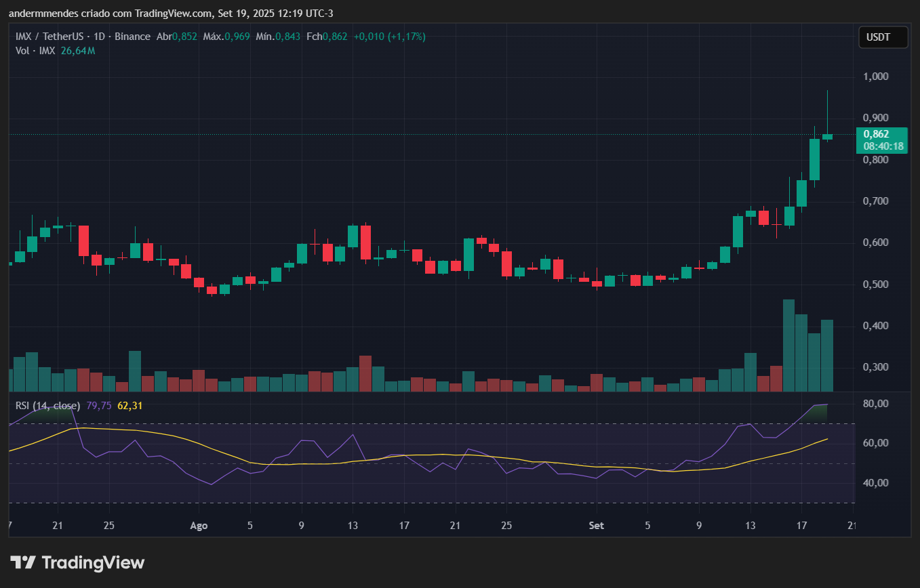920x588 pixels.
Task: Click the Abr 0,852 open value
Action: tap(176, 37)
